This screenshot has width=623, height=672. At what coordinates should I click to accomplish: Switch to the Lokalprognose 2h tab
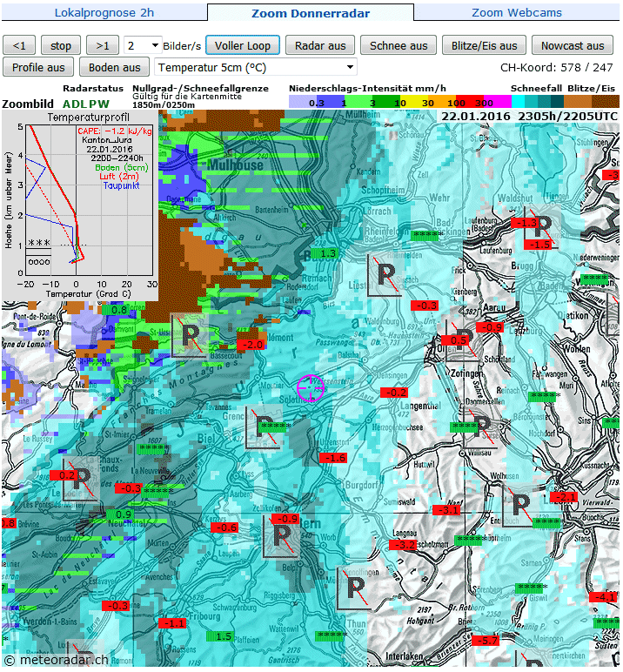point(103,13)
